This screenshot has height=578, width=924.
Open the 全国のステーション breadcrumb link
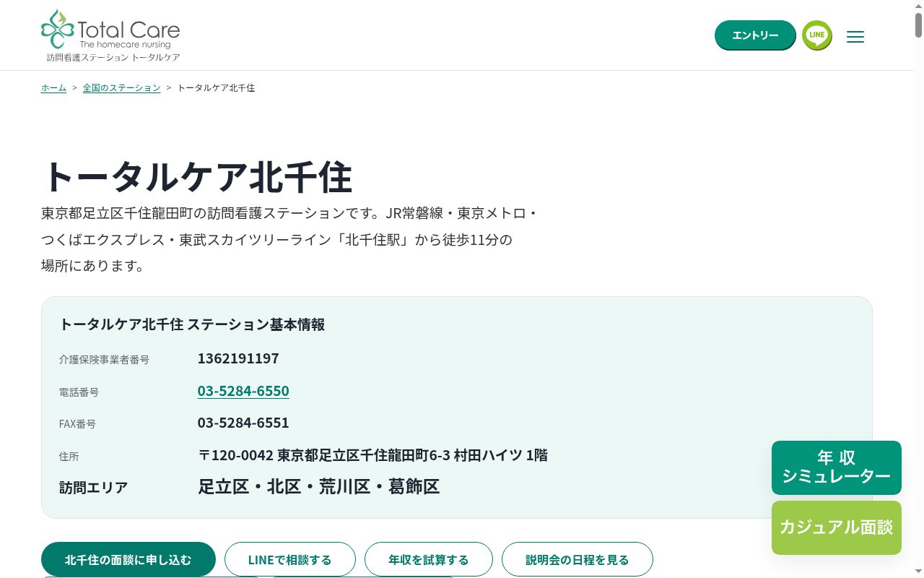point(121,87)
